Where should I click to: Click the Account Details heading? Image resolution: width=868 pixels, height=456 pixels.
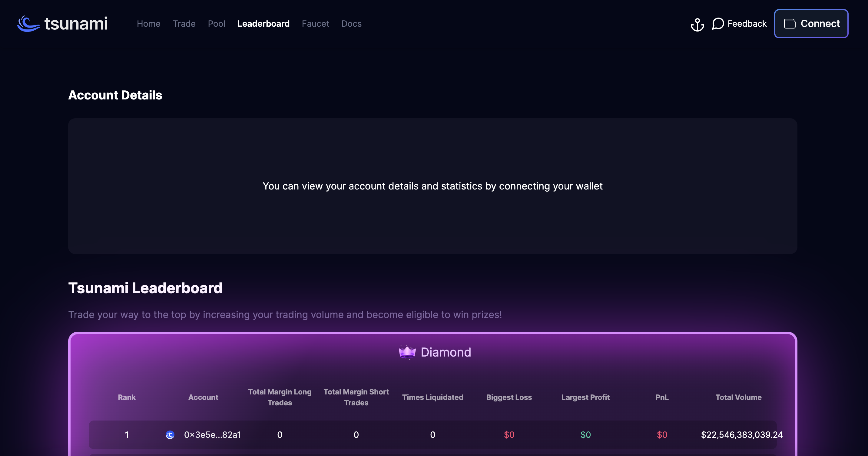pos(115,95)
